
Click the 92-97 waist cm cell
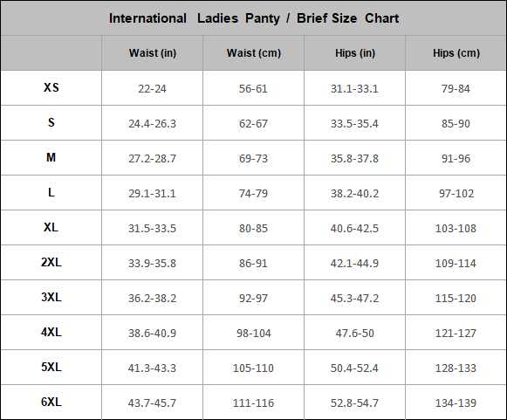click(253, 299)
